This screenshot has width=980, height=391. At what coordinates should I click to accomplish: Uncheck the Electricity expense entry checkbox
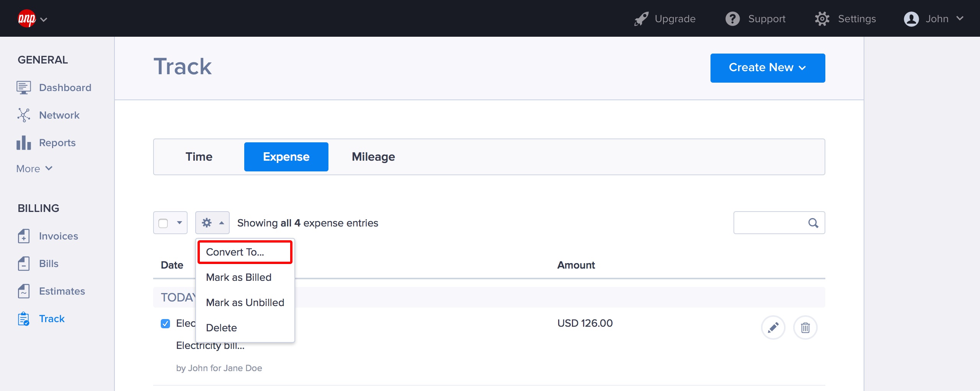pos(165,324)
